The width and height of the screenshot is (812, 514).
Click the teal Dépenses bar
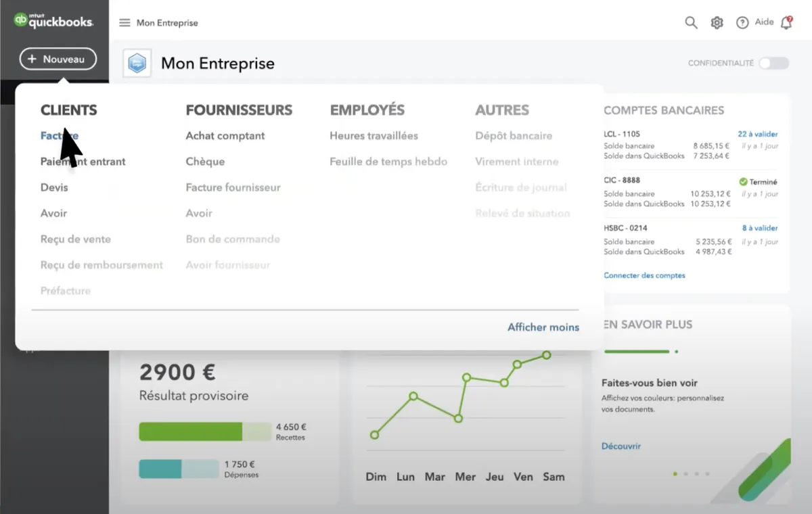coord(179,469)
